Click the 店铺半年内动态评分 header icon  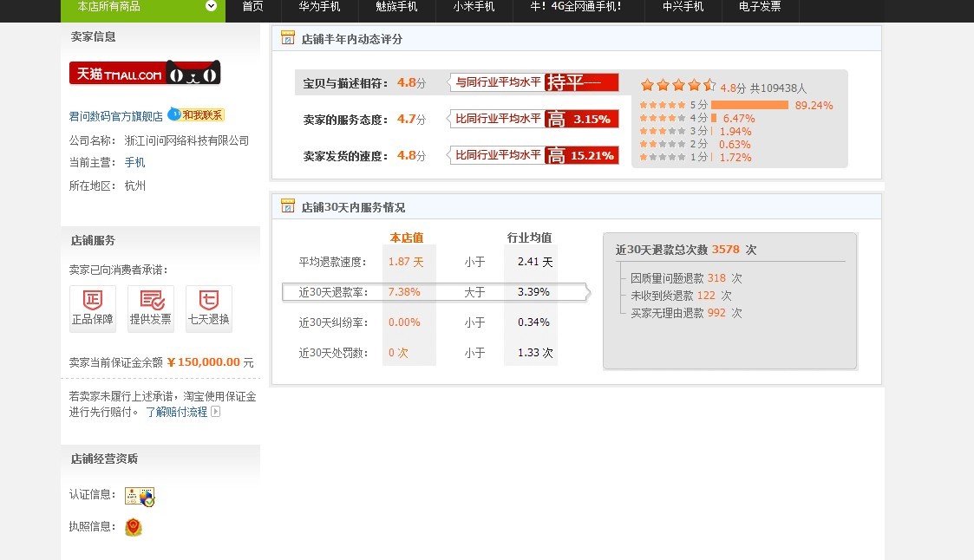[288, 38]
